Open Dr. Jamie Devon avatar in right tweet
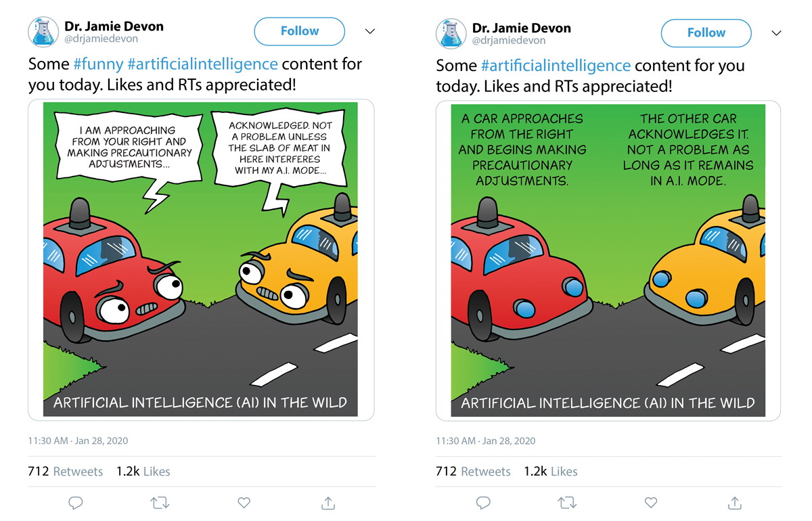 [449, 33]
